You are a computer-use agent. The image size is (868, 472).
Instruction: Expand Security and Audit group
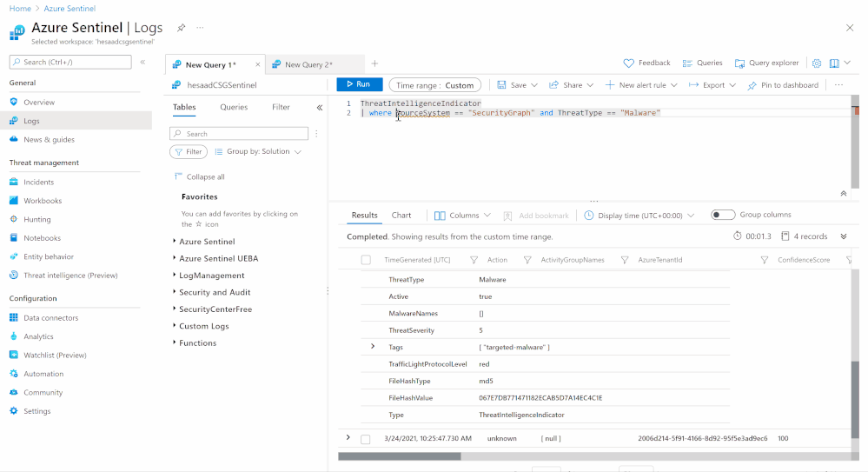[x=174, y=292]
